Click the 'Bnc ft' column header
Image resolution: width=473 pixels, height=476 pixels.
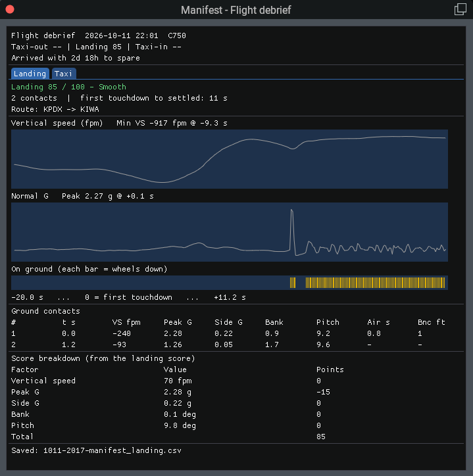coord(432,322)
